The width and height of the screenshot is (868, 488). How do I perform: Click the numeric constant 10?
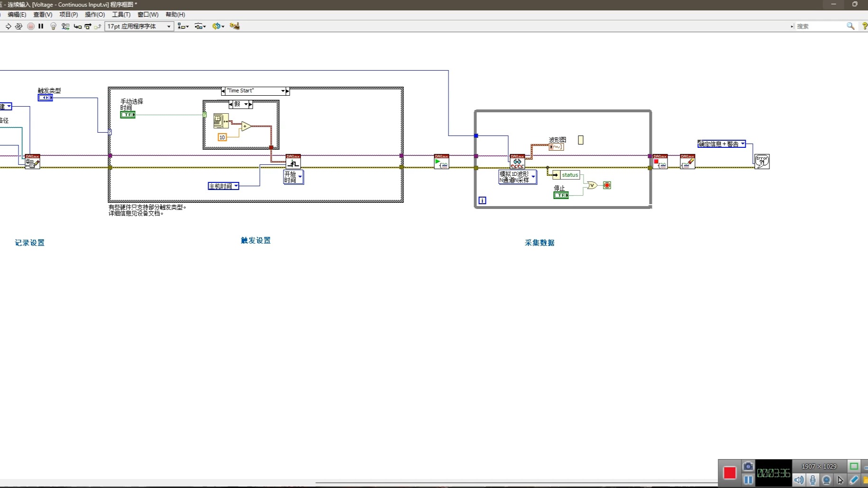tap(222, 137)
